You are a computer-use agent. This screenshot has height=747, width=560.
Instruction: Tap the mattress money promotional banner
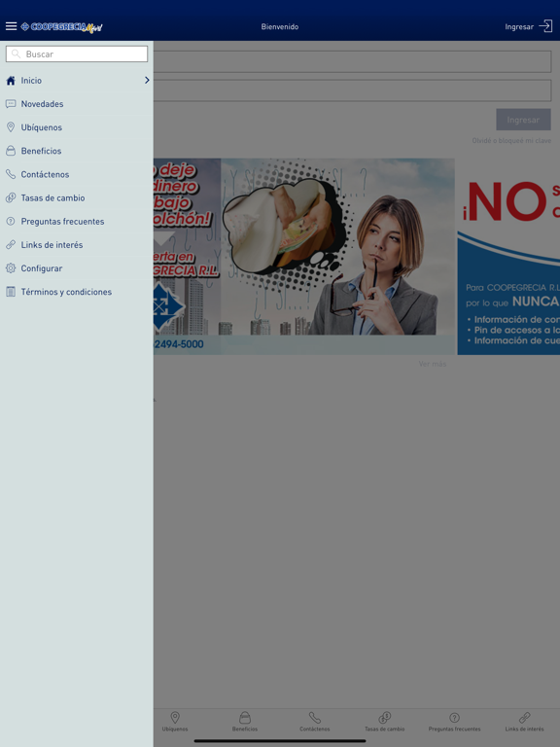(x=303, y=257)
